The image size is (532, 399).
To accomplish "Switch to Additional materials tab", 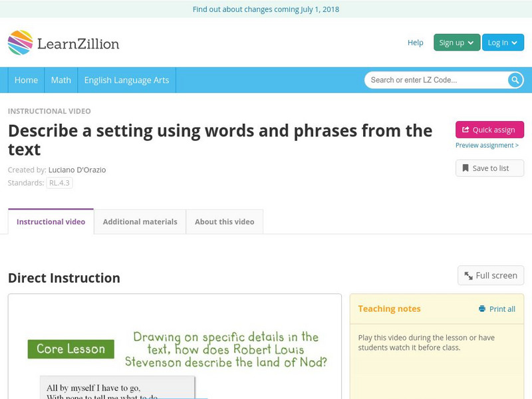I will 140,221.
